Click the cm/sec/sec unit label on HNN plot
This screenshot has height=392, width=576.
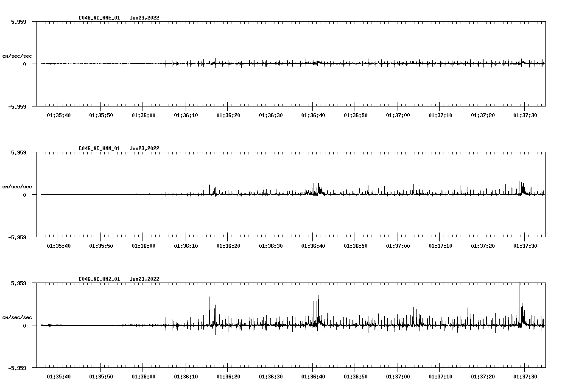point(17,187)
